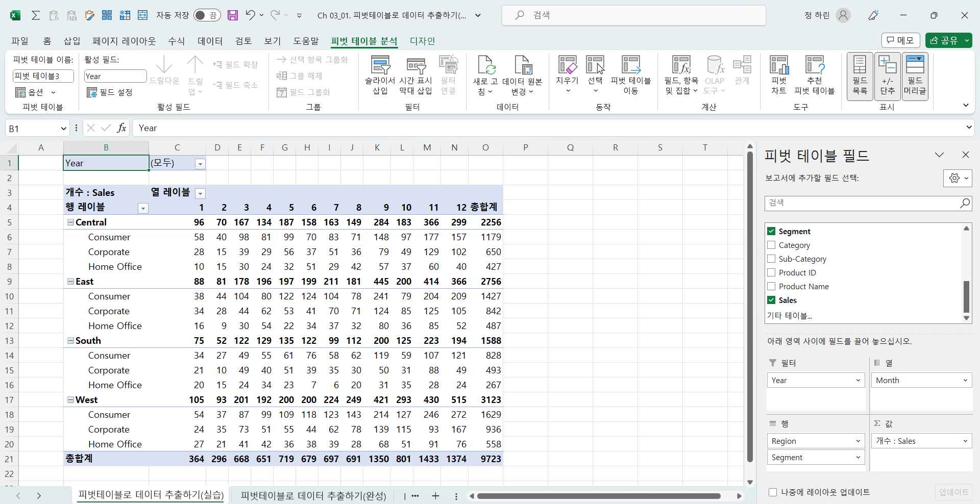The width and height of the screenshot is (980, 504).
Task: Uncheck the Segment field checkbox
Action: 771,231
